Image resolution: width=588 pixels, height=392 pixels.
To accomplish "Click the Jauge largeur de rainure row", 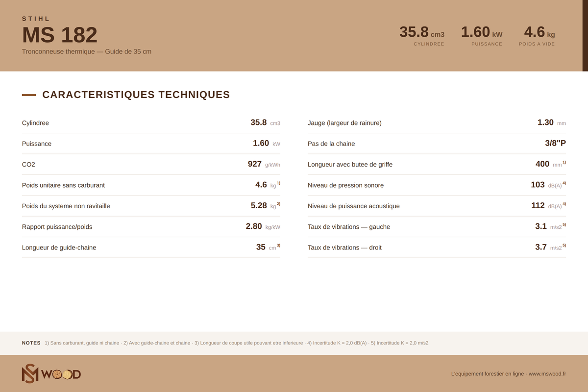I will pos(437,122).
